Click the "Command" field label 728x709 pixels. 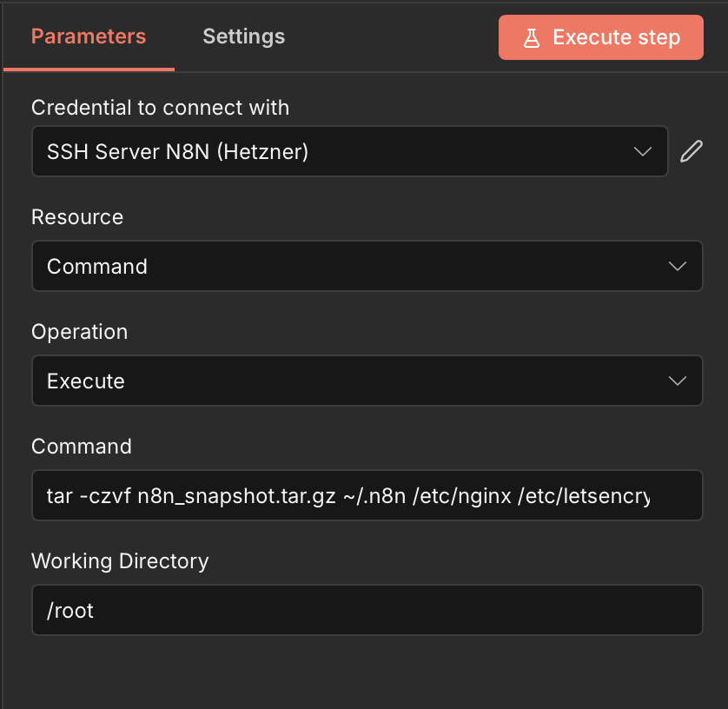tap(82, 446)
